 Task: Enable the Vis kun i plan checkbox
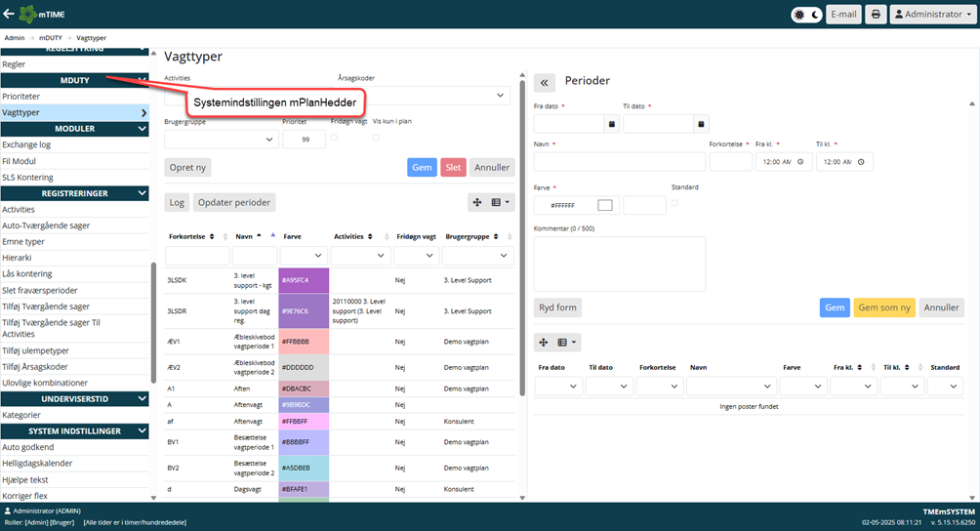coord(376,138)
